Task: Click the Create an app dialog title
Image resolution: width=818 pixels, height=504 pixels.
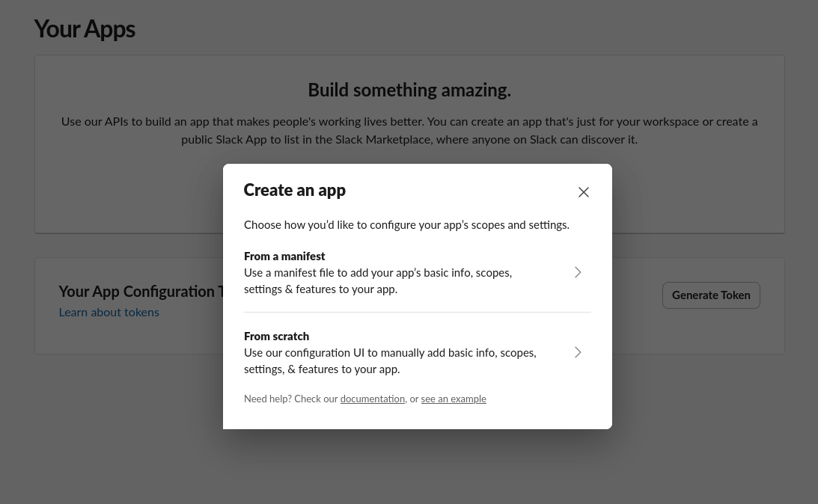Action: tap(295, 190)
